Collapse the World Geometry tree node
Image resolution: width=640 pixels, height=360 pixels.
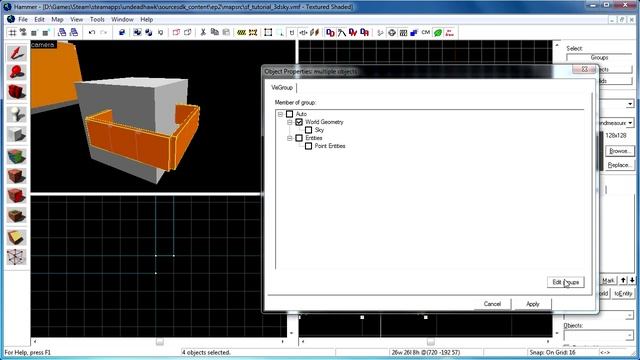[x=290, y=122]
